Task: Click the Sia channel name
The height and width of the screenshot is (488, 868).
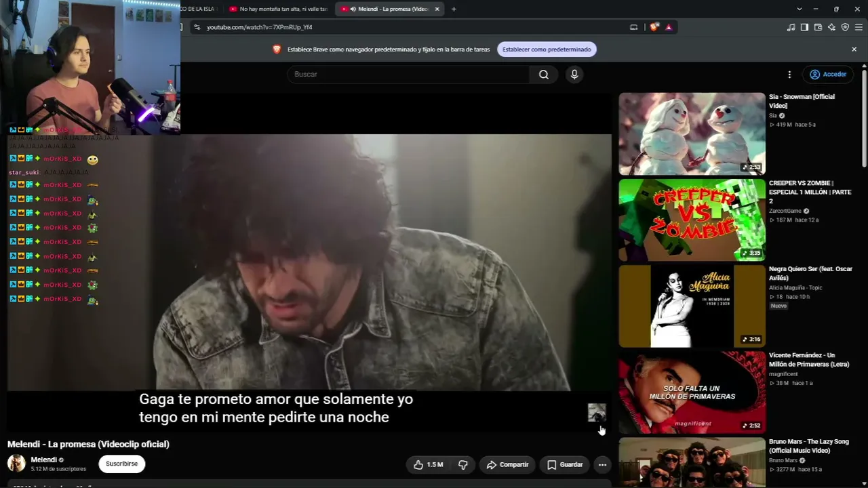Action: point(773,116)
